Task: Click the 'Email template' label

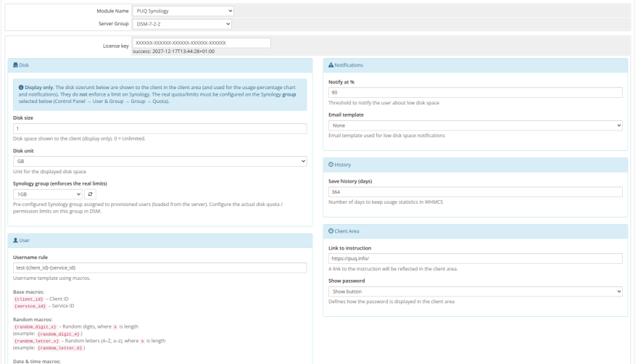Action: [x=346, y=115]
